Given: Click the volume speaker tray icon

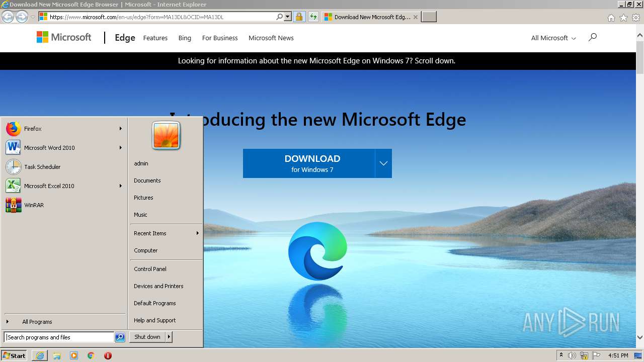Looking at the screenshot, I should pyautogui.click(x=572, y=355).
